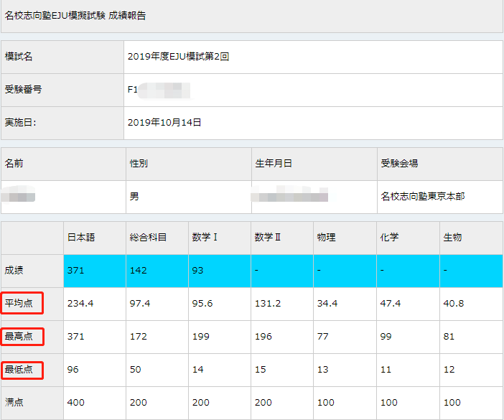Select the 最低点 row label
This screenshot has height=420, width=504.
tap(19, 370)
